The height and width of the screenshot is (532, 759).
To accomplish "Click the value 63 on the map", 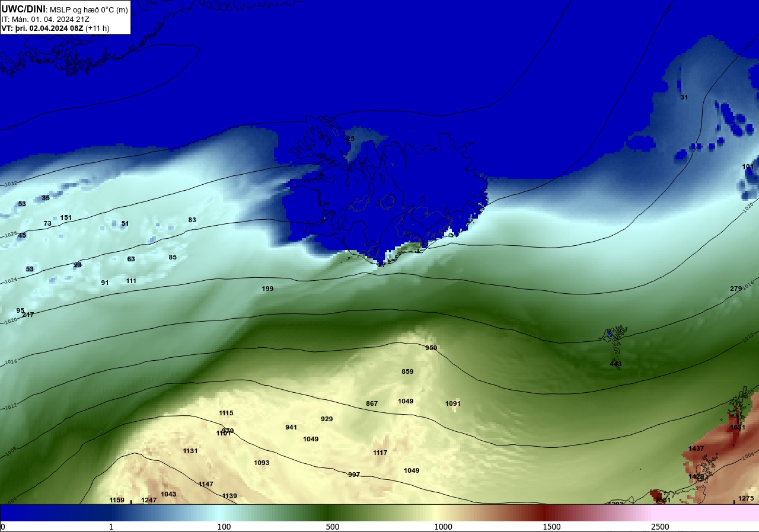I will [131, 259].
